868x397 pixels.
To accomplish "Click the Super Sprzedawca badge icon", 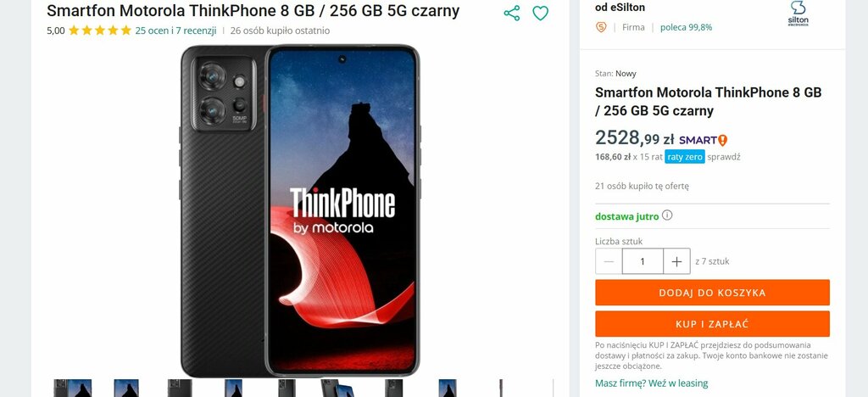I will [601, 27].
